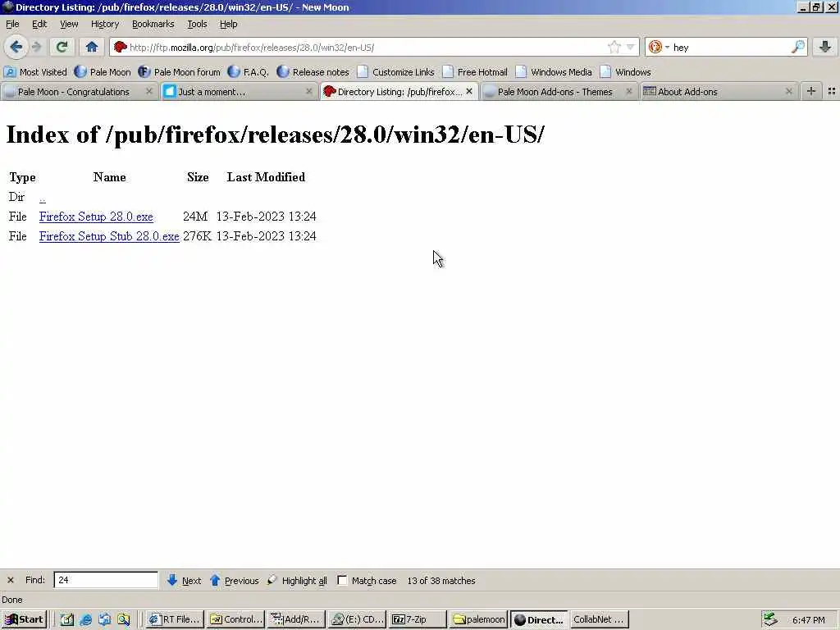Click the system tray network icon
The width and height of the screenshot is (840, 630).
pyautogui.click(x=769, y=619)
